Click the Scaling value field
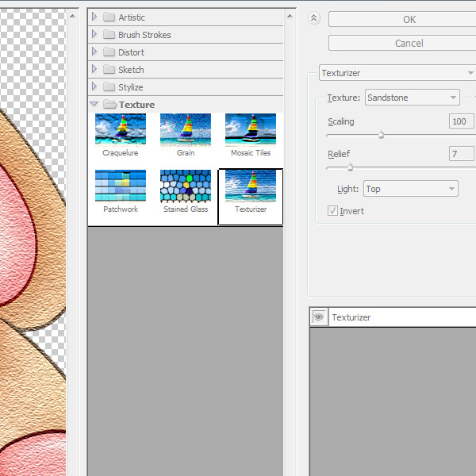Image resolution: width=476 pixels, height=476 pixels. [462, 121]
